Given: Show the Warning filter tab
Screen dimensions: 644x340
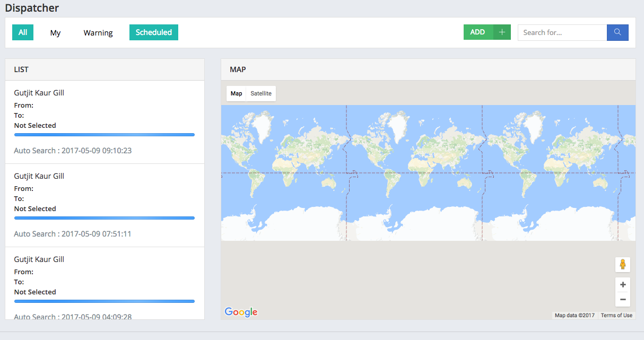Looking at the screenshot, I should (98, 32).
